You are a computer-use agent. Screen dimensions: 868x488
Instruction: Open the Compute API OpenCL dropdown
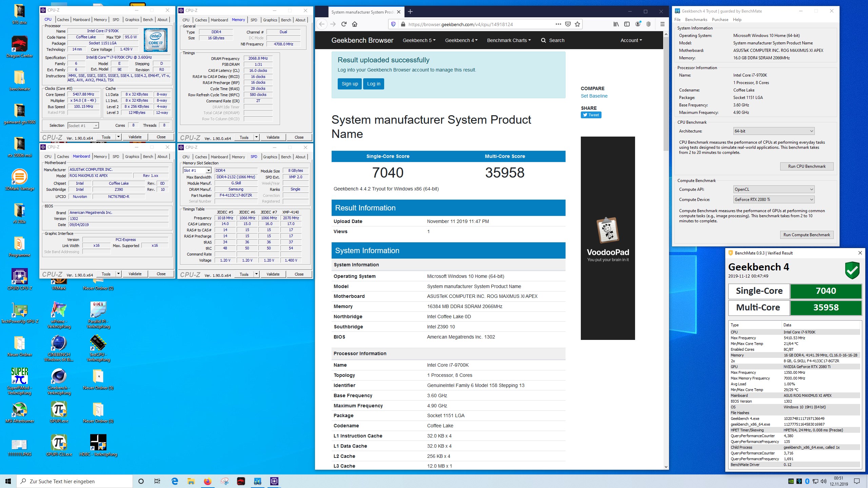(774, 189)
